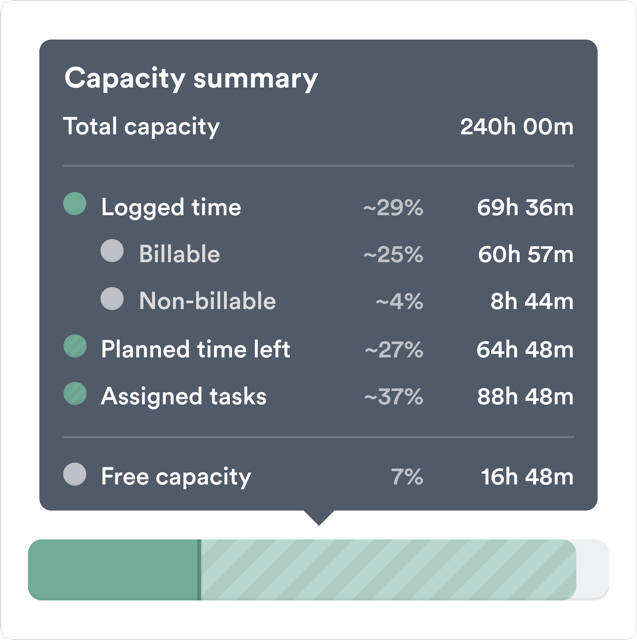Click the 240h 00m total capacity value
Viewport: 637px width, 640px height.
pyautogui.click(x=516, y=127)
